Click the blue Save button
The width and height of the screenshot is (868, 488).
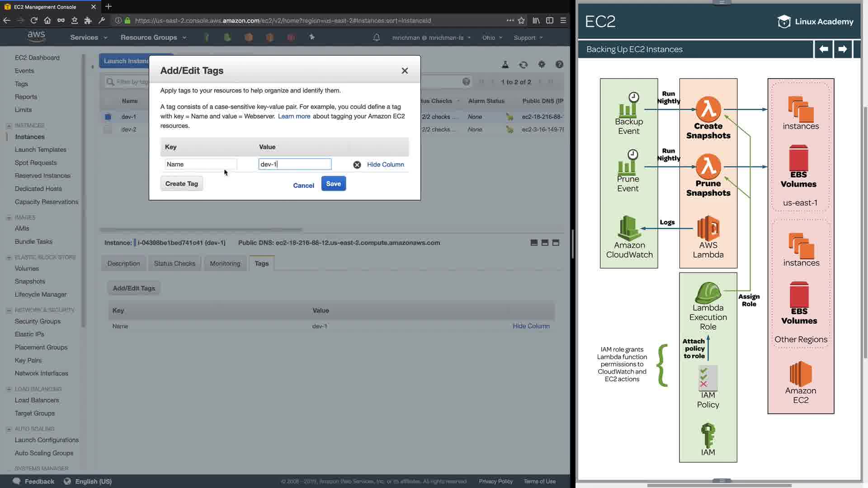point(333,183)
